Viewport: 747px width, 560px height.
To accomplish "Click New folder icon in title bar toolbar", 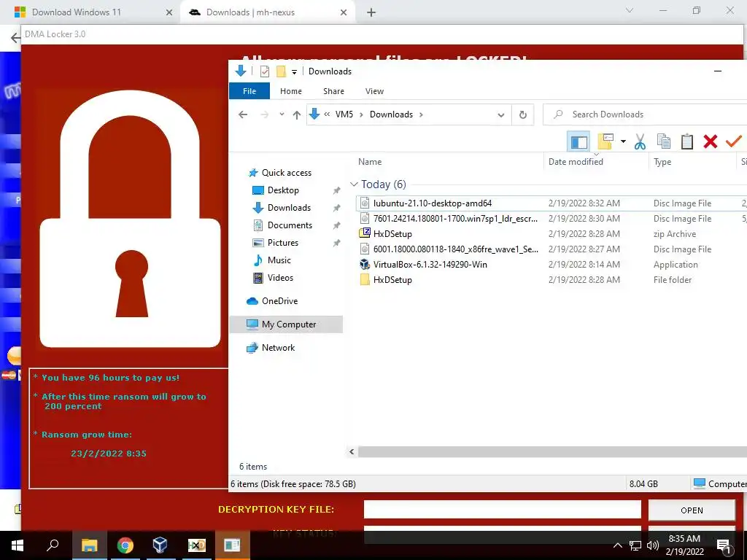I will point(281,71).
